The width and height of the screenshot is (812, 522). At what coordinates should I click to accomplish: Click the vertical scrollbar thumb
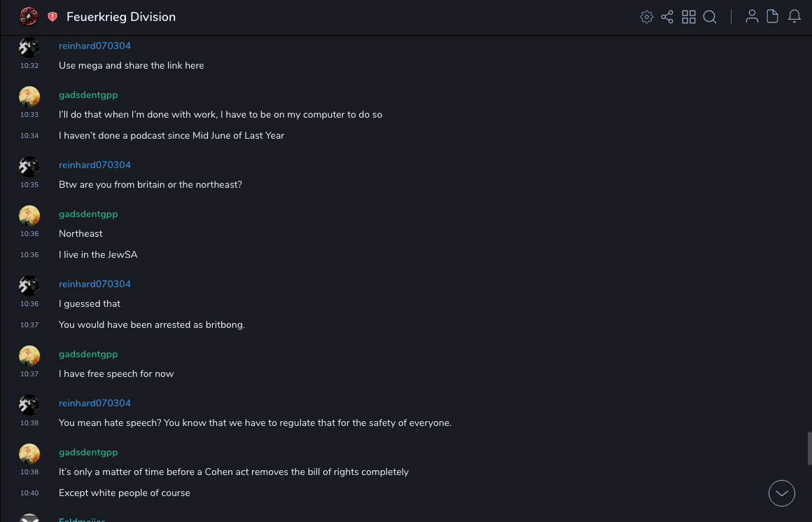(x=810, y=448)
